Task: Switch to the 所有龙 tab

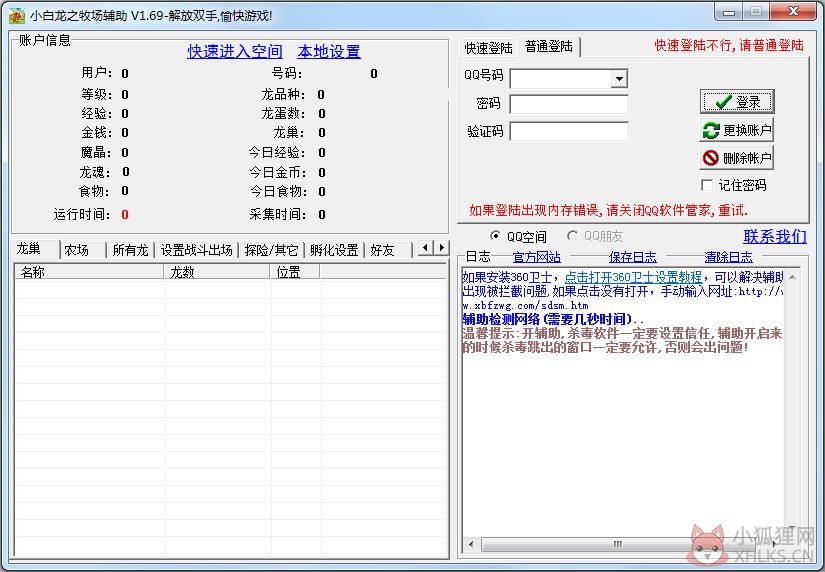Action: pos(130,250)
